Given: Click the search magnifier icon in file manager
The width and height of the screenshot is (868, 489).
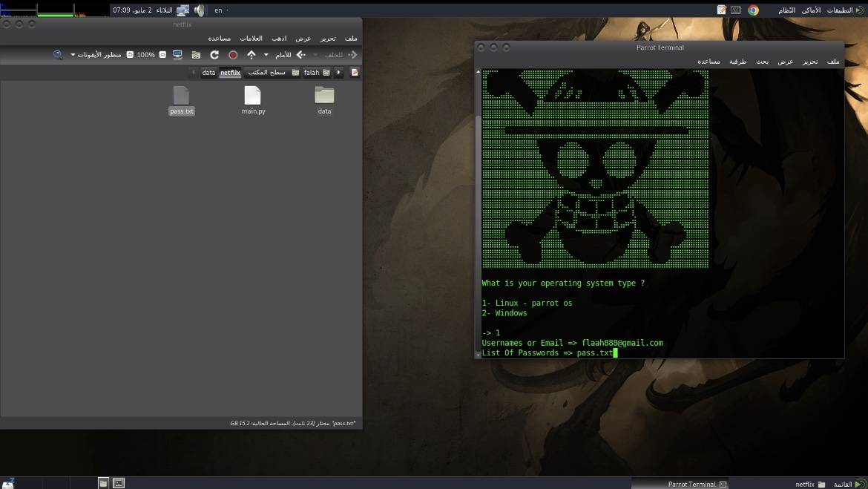Looking at the screenshot, I should click(58, 55).
